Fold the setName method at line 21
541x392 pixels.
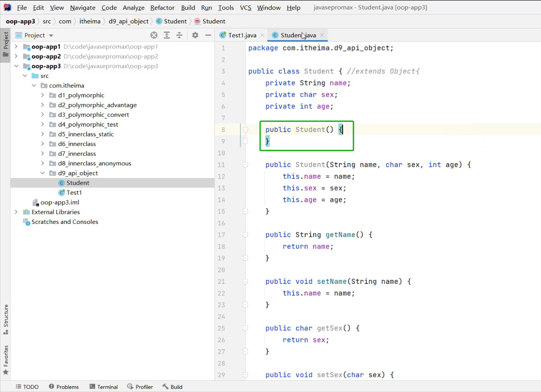[246, 282]
